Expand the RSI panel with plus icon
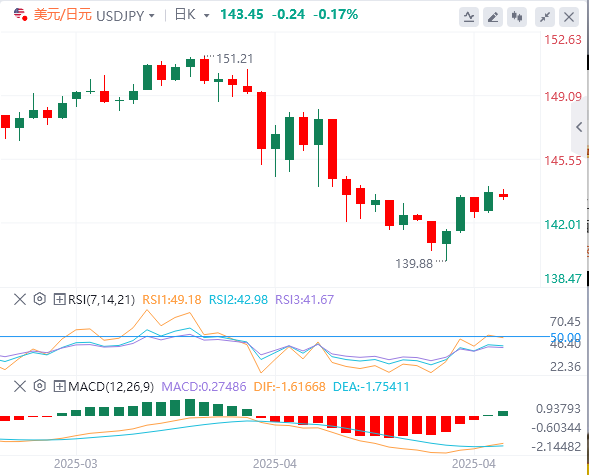Viewport: 589px width, 475px height. (59, 299)
